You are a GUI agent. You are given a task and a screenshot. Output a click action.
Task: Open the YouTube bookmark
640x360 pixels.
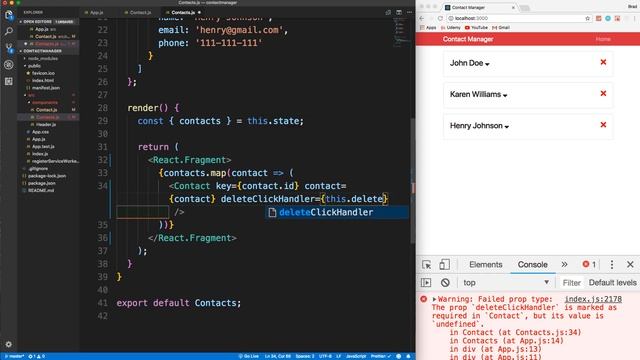coord(476,28)
